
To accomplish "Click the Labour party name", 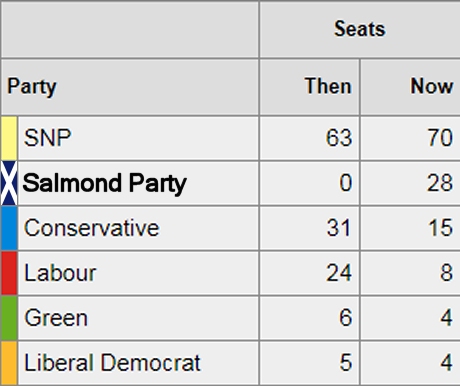I will click(60, 273).
